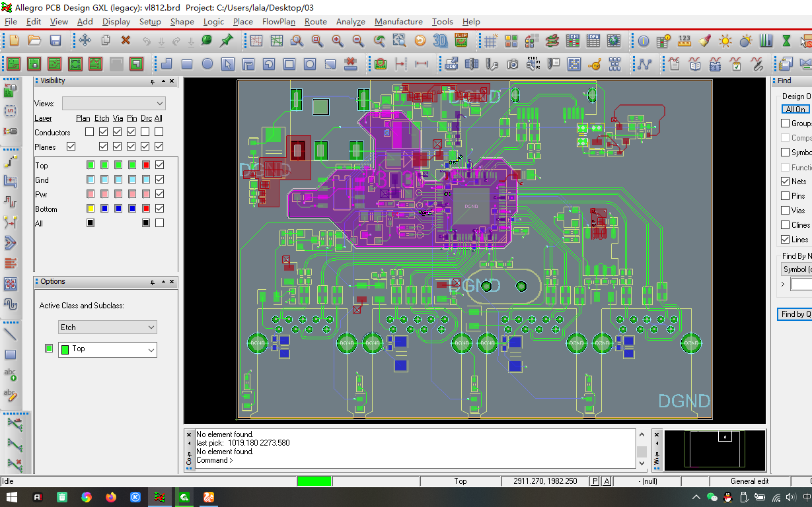Click the camera snapshot icon

point(513,64)
